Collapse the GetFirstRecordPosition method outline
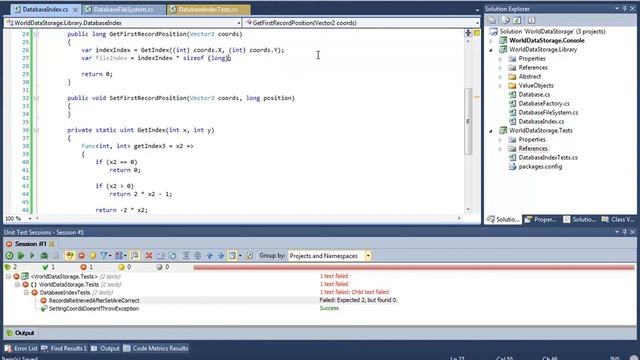 click(36, 34)
